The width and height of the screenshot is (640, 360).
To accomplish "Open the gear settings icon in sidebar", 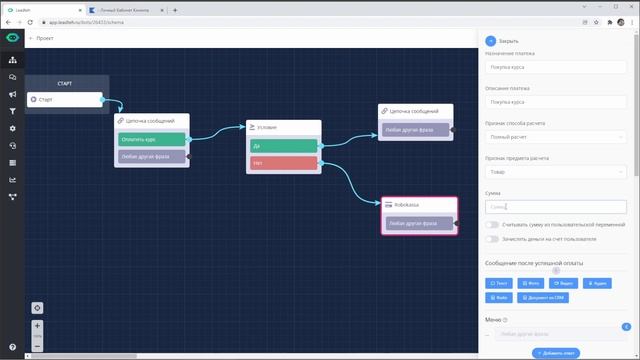I will click(13, 129).
